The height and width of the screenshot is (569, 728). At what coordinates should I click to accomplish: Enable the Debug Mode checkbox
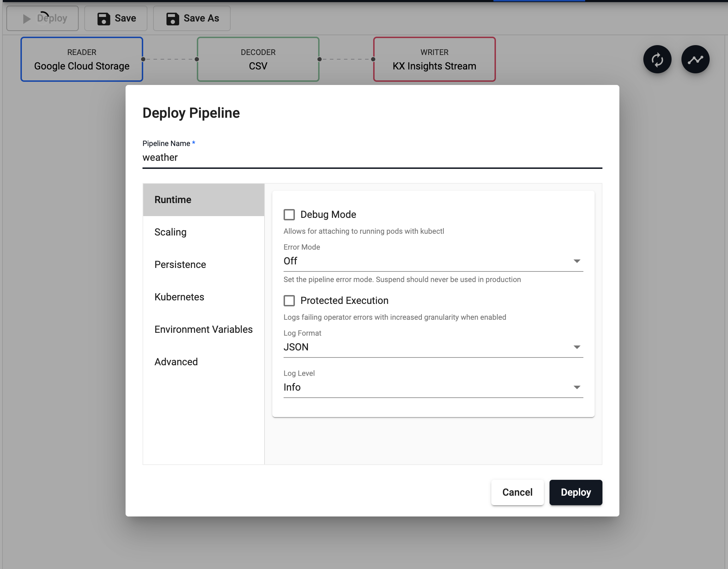(x=289, y=215)
